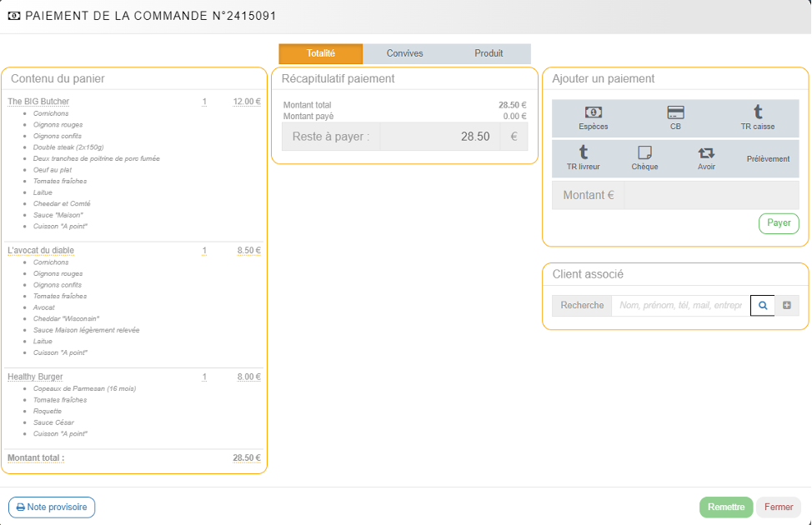Select Healthy Burger in cart
Screen dimensions: 812x525
coord(35,377)
